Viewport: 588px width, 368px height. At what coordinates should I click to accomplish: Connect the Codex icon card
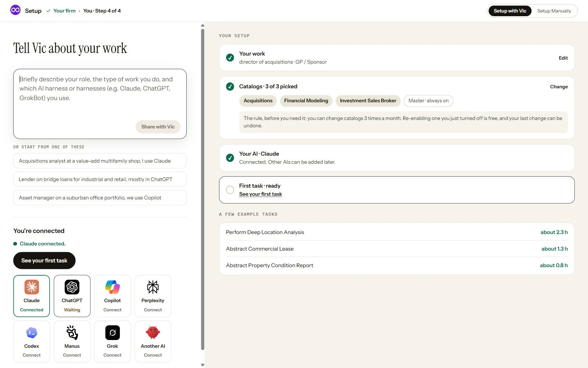(32, 342)
